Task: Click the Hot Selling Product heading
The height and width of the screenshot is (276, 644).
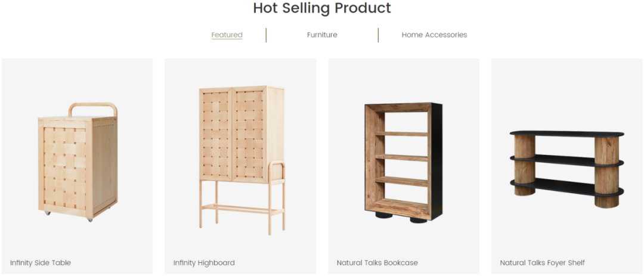Action: [x=322, y=8]
